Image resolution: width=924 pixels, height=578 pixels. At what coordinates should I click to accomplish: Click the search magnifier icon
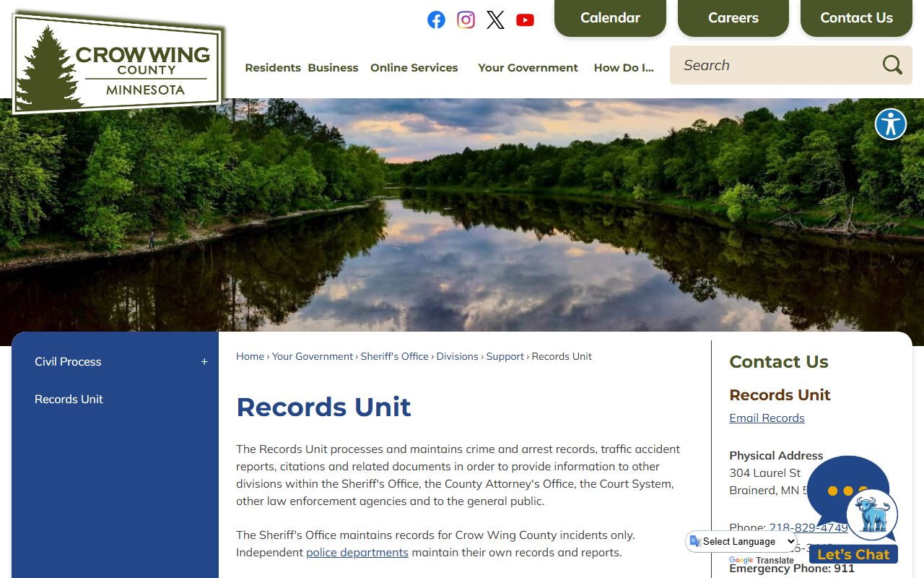coord(892,65)
